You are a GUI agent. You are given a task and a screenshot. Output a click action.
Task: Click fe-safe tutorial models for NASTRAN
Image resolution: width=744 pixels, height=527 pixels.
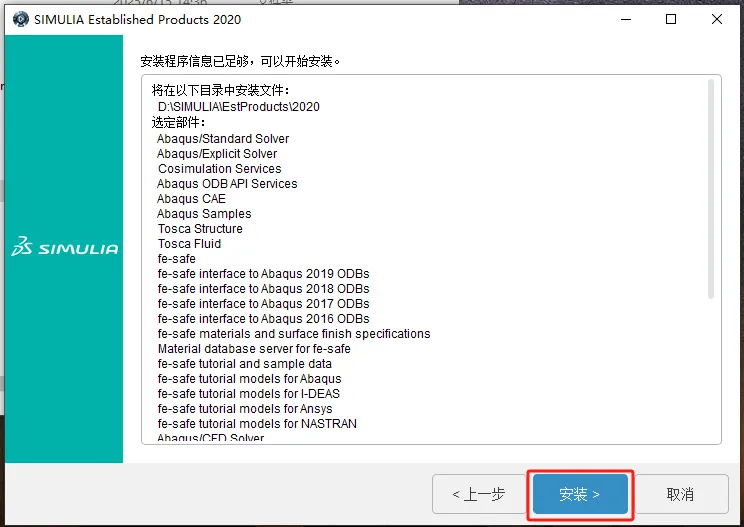(257, 424)
